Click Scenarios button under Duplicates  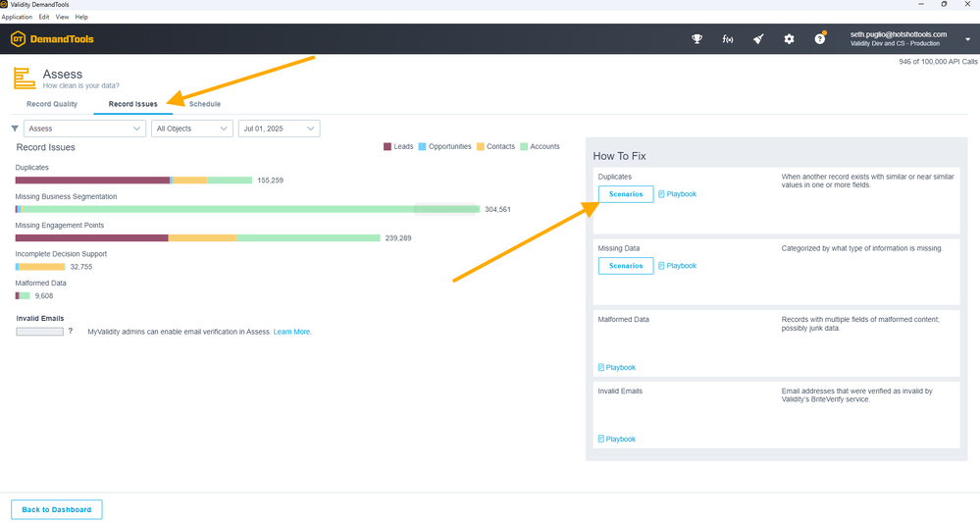[x=626, y=194]
